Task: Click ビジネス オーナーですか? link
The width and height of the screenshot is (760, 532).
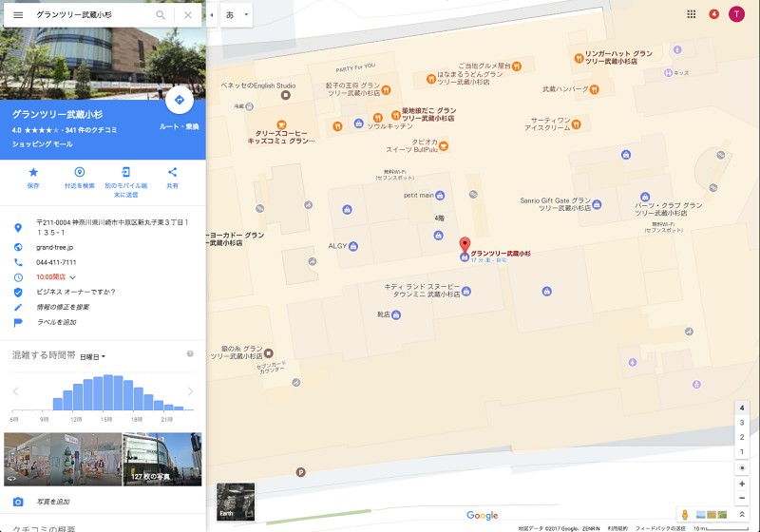Action: click(76, 292)
